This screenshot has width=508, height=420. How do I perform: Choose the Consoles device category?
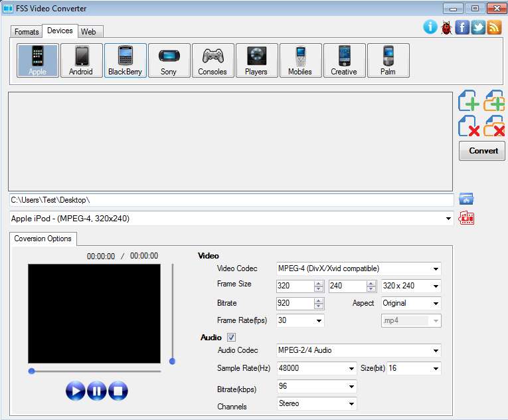pyautogui.click(x=212, y=60)
